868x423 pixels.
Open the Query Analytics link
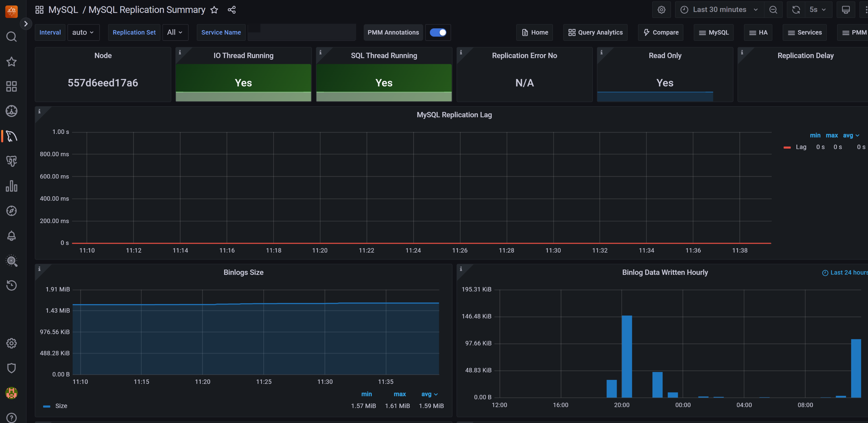pos(595,32)
